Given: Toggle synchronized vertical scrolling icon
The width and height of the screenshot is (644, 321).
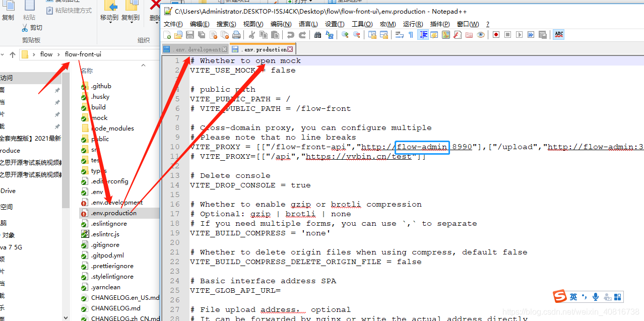Looking at the screenshot, I should (372, 35).
